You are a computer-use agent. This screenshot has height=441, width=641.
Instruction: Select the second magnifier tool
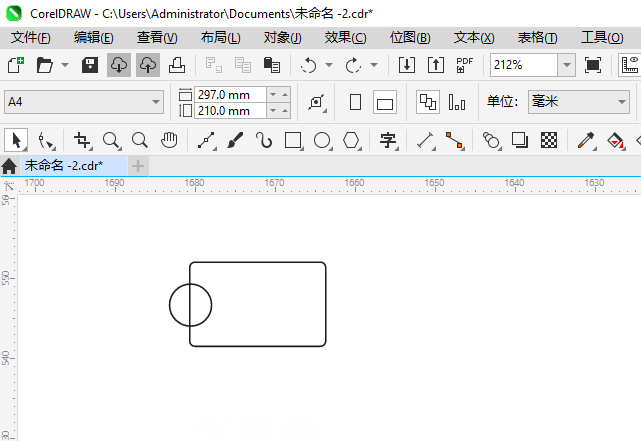coord(140,141)
